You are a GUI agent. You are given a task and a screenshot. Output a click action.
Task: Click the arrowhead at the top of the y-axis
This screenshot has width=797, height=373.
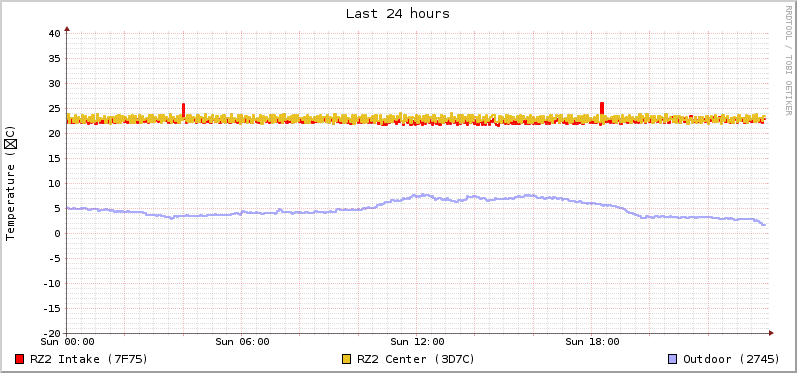(67, 29)
